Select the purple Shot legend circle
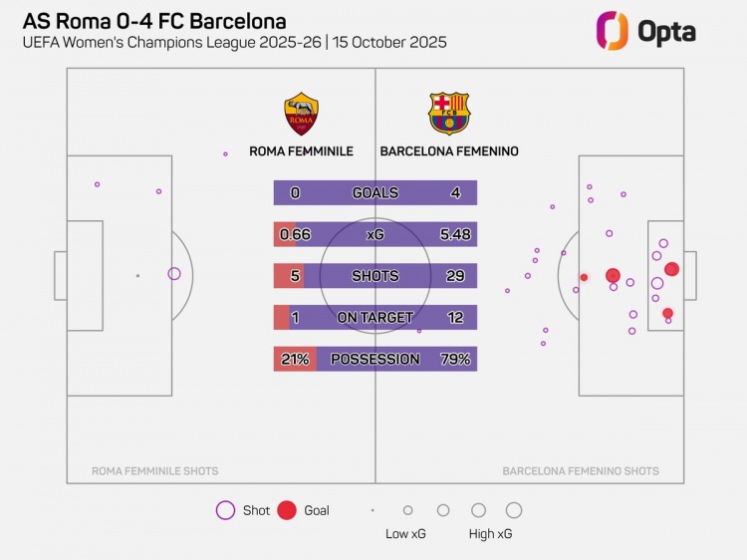The height and width of the screenshot is (560, 747). pyautogui.click(x=225, y=510)
